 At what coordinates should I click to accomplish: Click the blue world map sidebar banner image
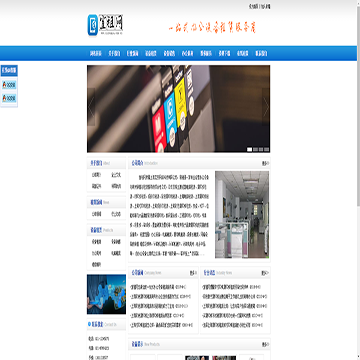pyautogui.click(x=107, y=294)
